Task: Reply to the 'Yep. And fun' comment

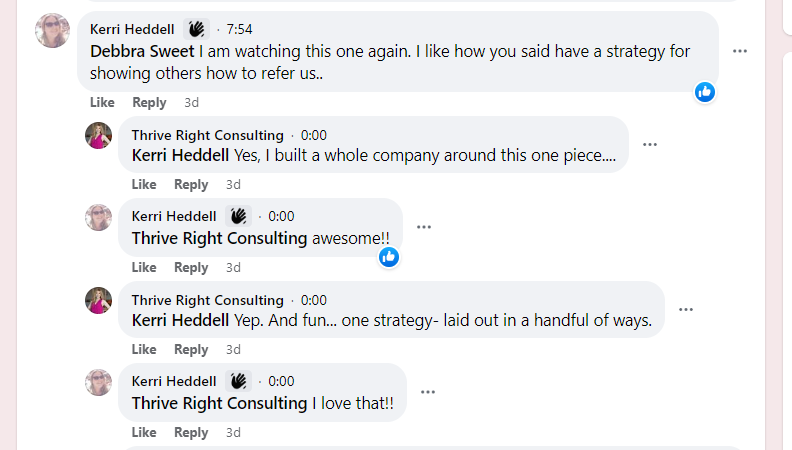Action: click(191, 349)
